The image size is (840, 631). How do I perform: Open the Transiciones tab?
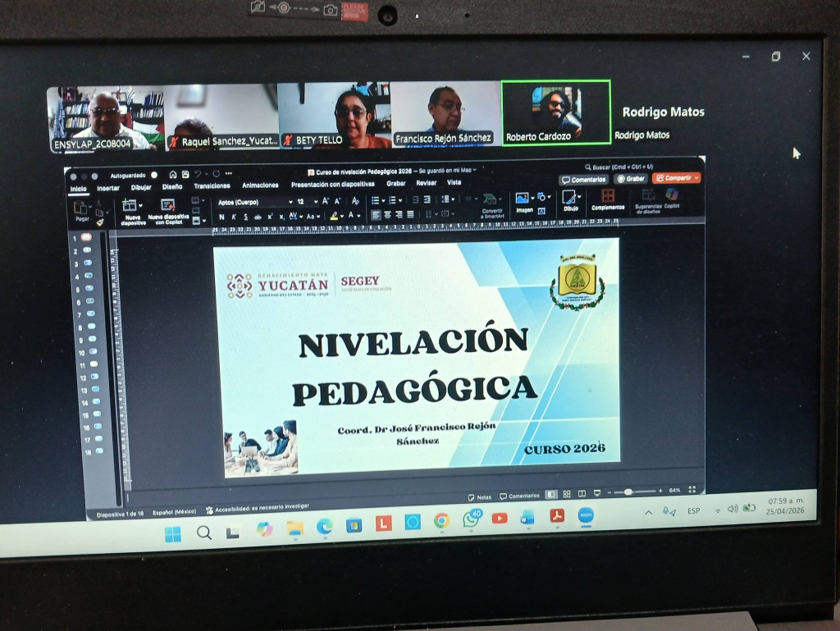pyautogui.click(x=212, y=186)
